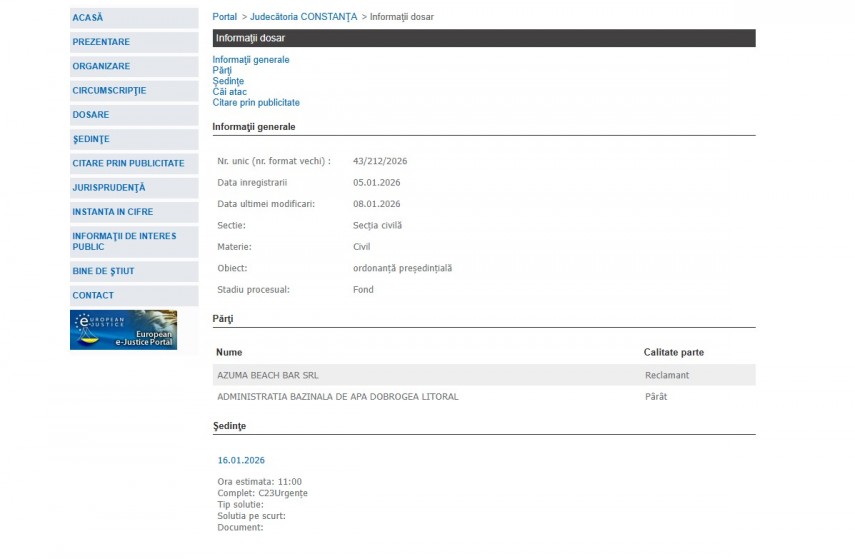Open the 16.01.2026 hearing date link
This screenshot has width=855, height=559.
click(x=241, y=460)
